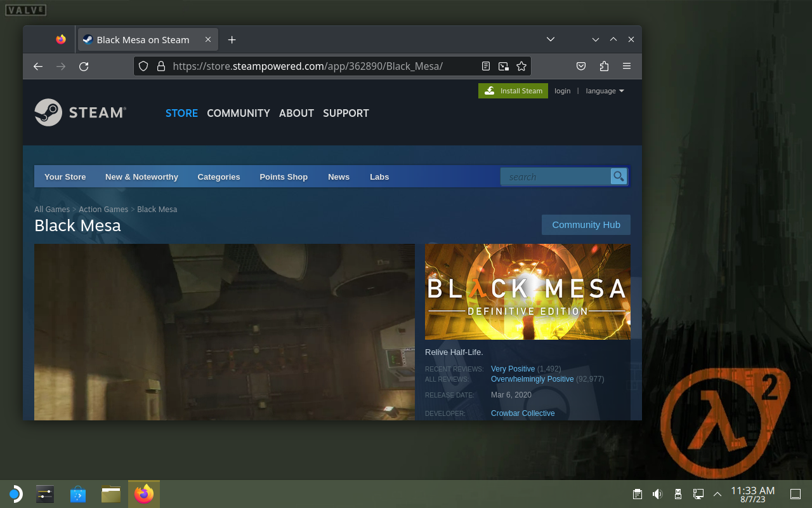Open the News tab
This screenshot has height=508, width=812.
pyautogui.click(x=339, y=177)
